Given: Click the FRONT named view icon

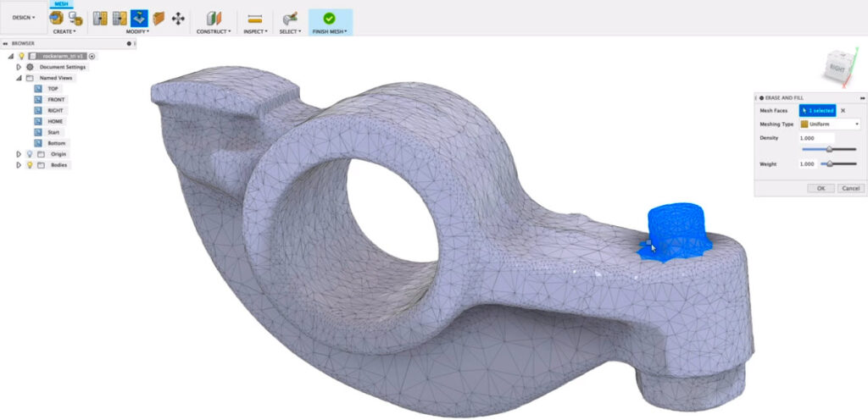Looking at the screenshot, I should pyautogui.click(x=37, y=99).
